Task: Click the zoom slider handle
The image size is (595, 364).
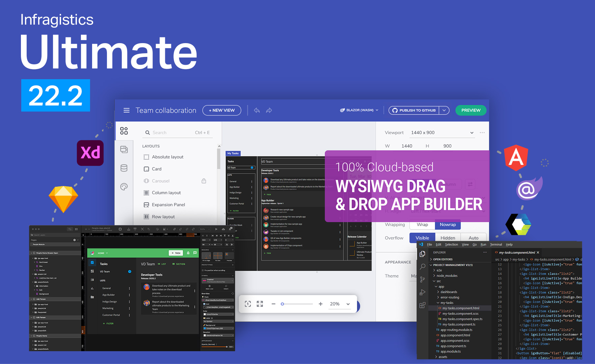Action: tap(282, 304)
